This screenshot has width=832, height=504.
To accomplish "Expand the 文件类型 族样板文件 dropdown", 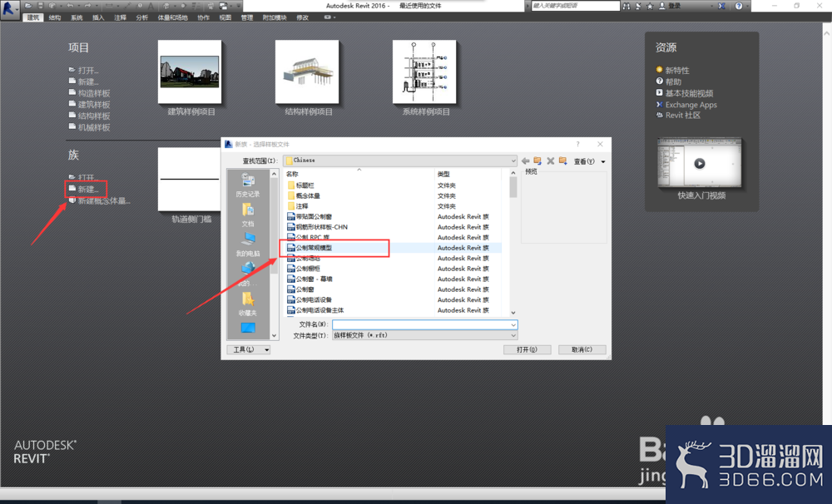I will [x=513, y=335].
